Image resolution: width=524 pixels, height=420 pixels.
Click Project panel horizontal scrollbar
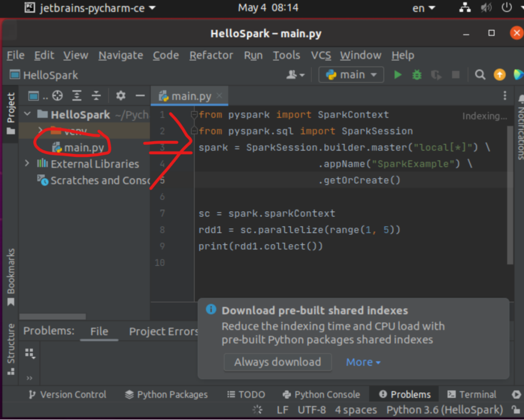click(x=53, y=316)
